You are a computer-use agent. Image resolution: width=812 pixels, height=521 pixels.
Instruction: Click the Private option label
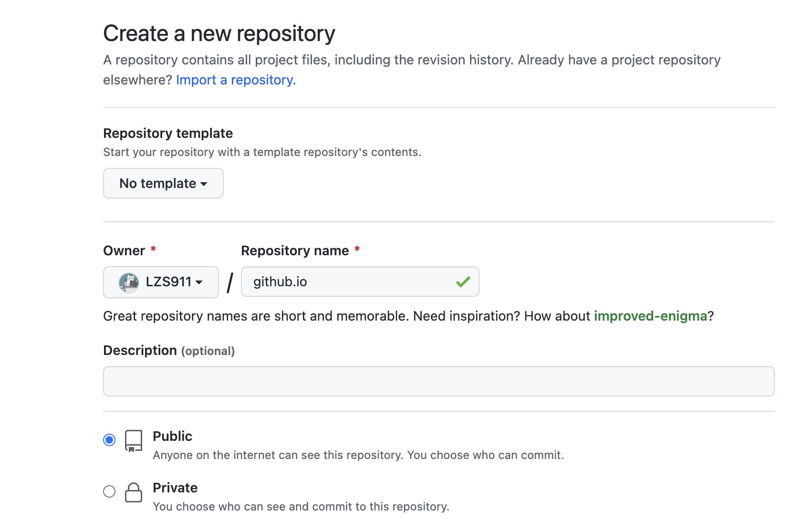(175, 488)
